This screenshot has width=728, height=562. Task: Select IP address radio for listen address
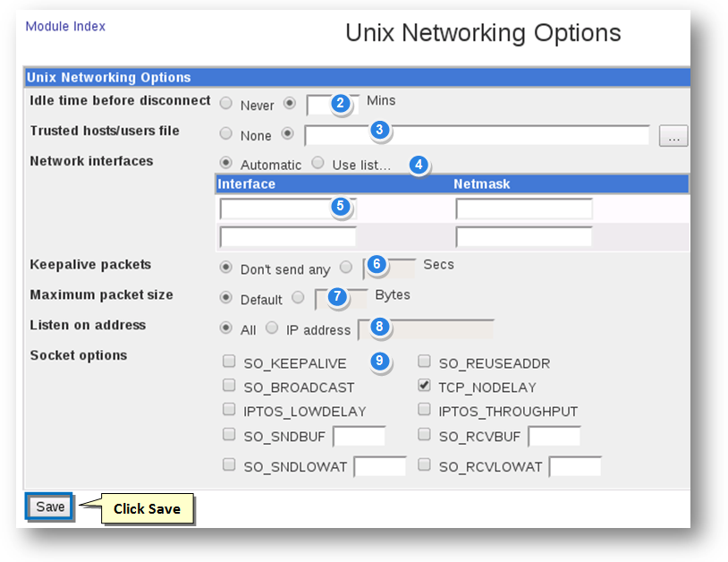[272, 328]
